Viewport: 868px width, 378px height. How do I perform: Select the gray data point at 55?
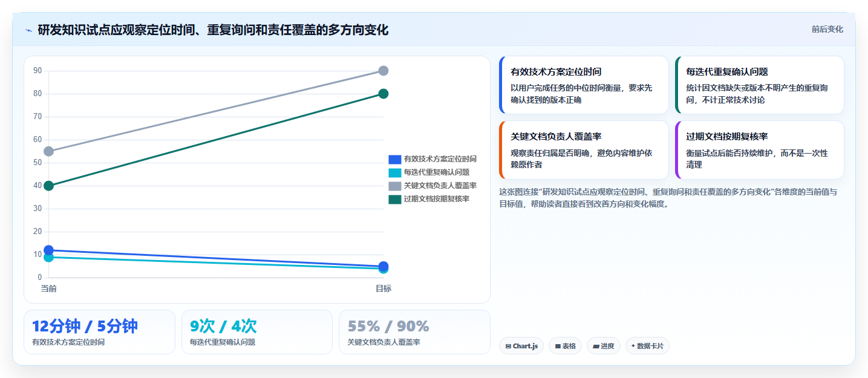49,151
